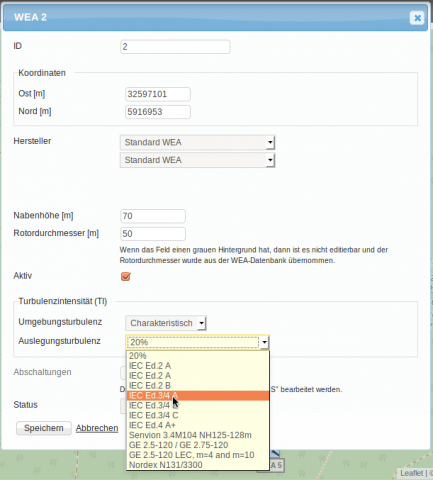Select highlighted IEC Ed.3/4 A option
The image size is (433, 480).
click(198, 396)
